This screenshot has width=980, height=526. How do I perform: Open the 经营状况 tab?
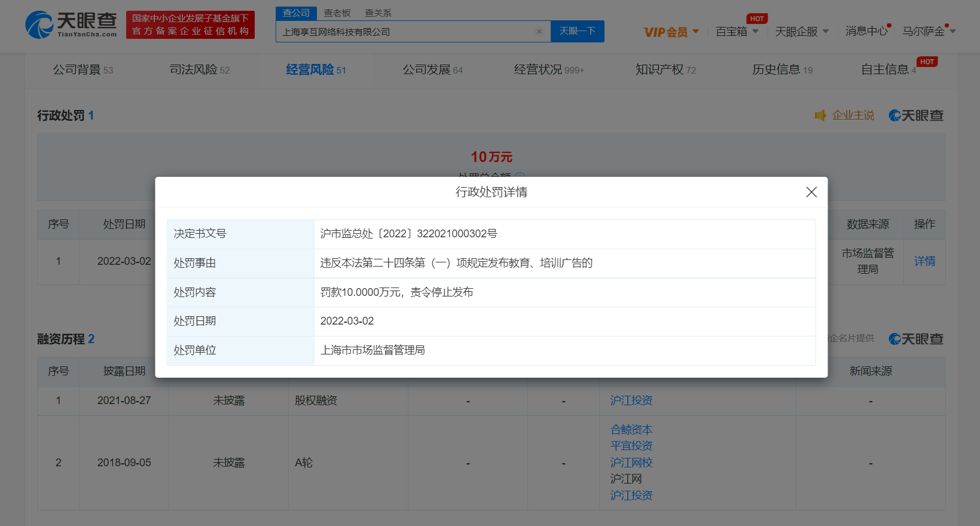[x=549, y=70]
